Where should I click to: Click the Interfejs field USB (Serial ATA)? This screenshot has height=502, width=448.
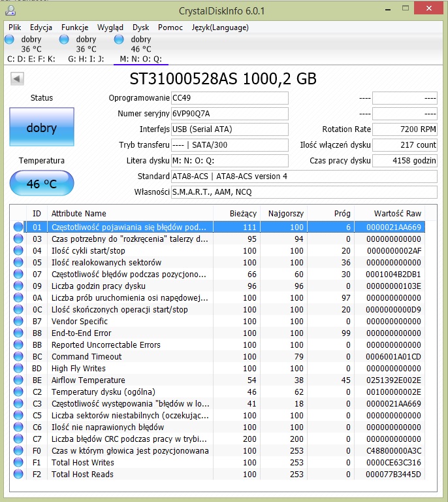click(x=230, y=129)
